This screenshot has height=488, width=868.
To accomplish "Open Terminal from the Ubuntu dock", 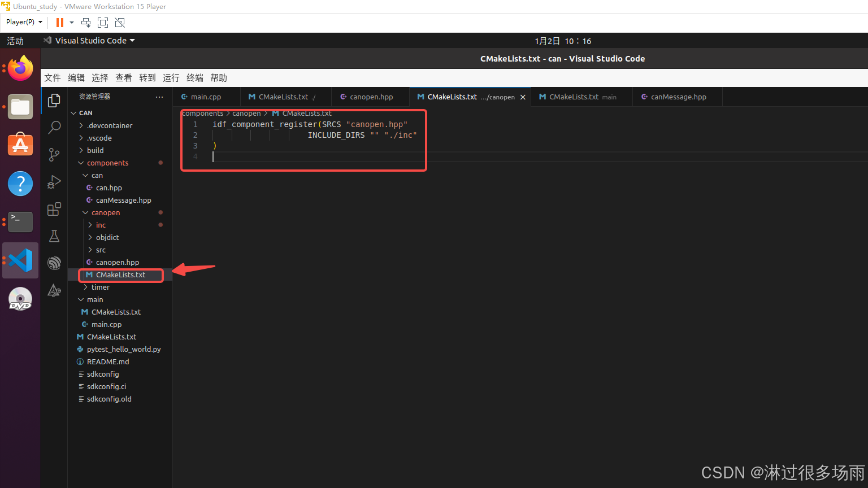I will (20, 222).
